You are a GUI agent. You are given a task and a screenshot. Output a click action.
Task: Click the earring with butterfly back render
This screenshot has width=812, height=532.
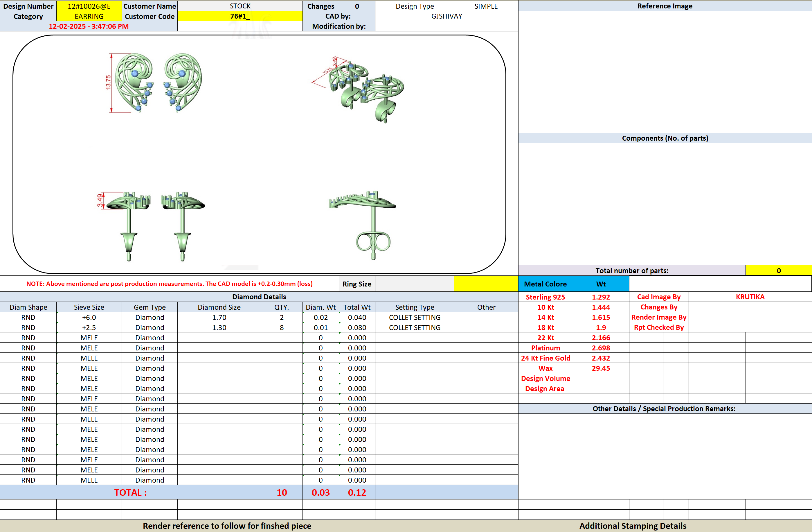pyautogui.click(x=363, y=225)
